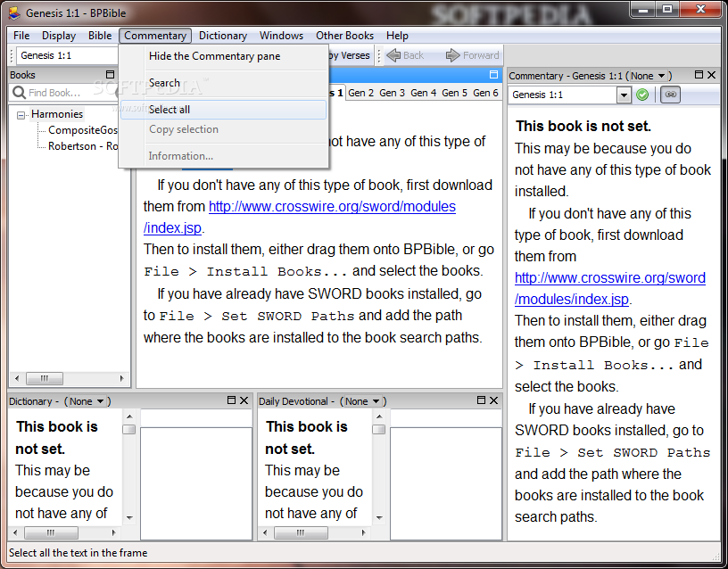Close the Daily Devotional pane
The width and height of the screenshot is (728, 569).
(493, 400)
